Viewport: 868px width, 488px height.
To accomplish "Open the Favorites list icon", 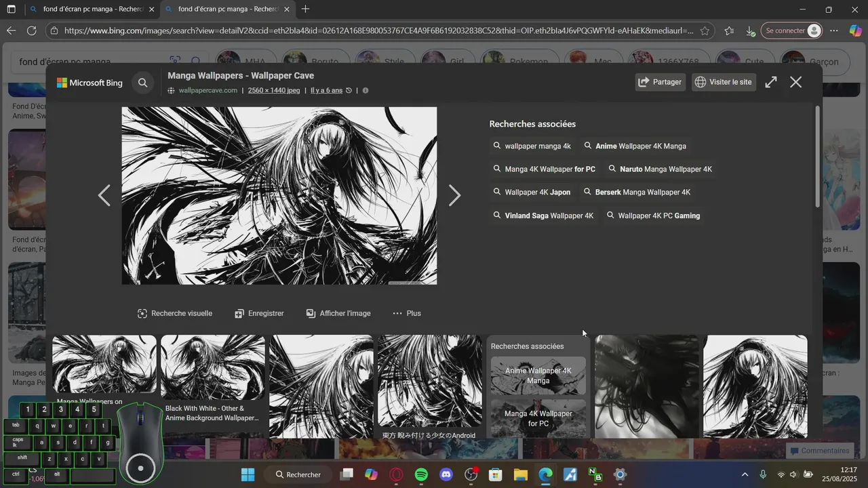I will click(729, 30).
